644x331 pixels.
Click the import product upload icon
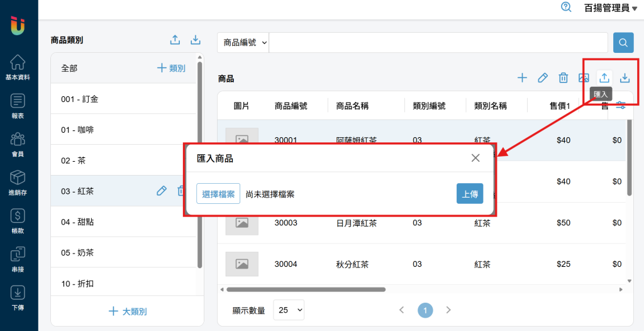pos(604,78)
